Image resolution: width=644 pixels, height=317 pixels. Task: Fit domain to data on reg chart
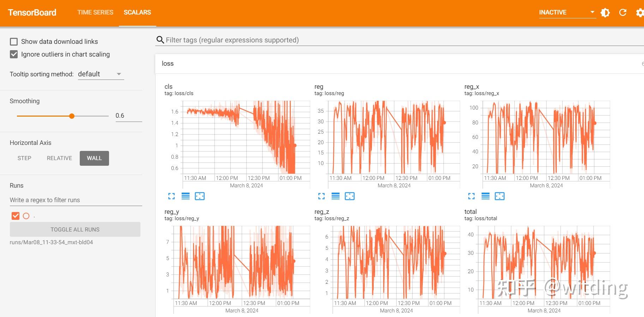coord(350,196)
